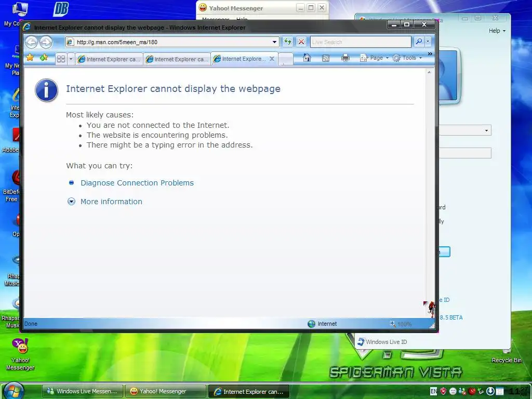The width and height of the screenshot is (532, 399).
Task: Click the Refresh button beside the address bar
Action: 288,42
